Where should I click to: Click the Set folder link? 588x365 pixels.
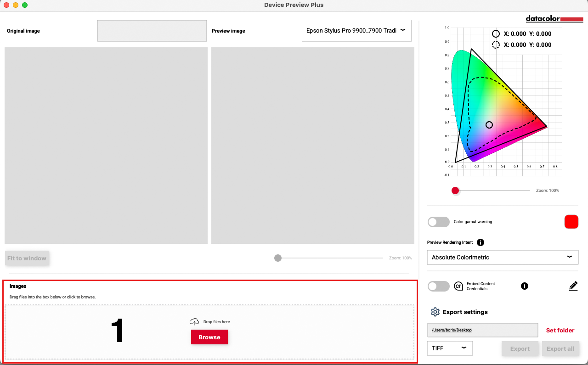560,330
